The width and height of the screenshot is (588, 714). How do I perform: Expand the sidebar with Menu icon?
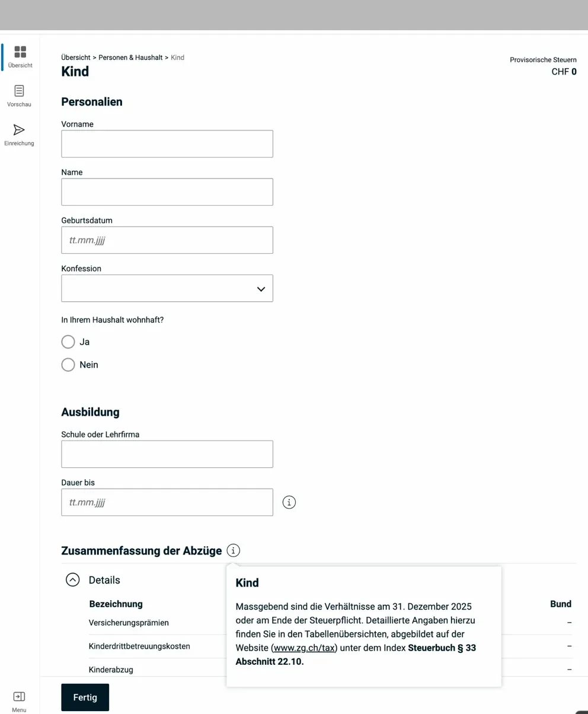(x=19, y=696)
